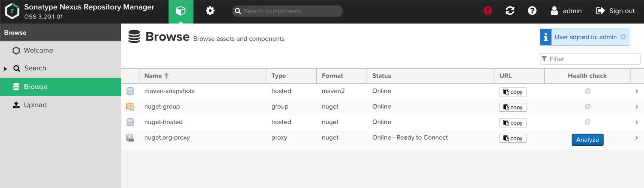The height and width of the screenshot is (188, 644).
Task: Open the Help question mark icon
Action: coord(532,11)
